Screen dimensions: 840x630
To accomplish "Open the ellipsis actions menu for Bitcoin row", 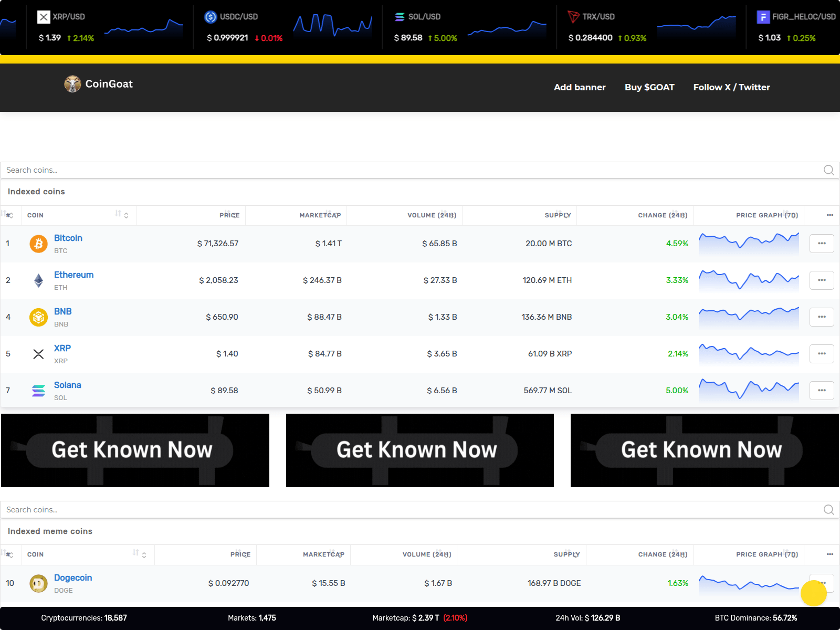I will click(822, 243).
